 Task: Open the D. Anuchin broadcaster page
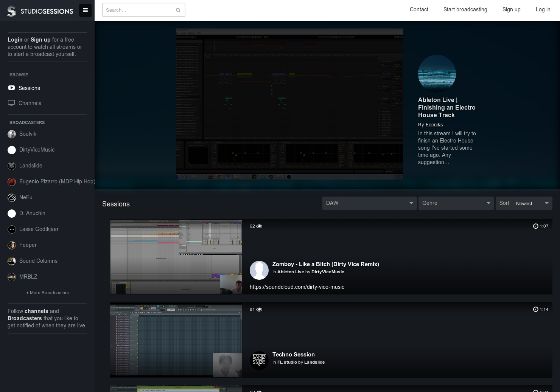point(32,213)
